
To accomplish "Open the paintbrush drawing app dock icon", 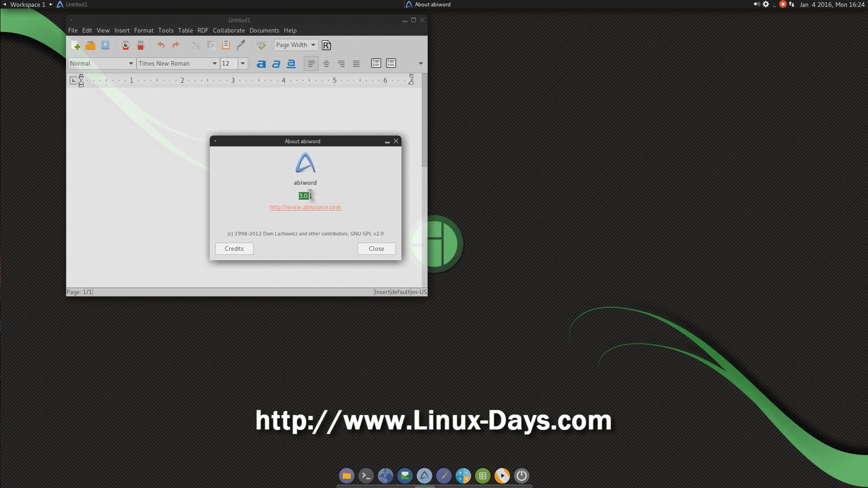I will tap(444, 475).
